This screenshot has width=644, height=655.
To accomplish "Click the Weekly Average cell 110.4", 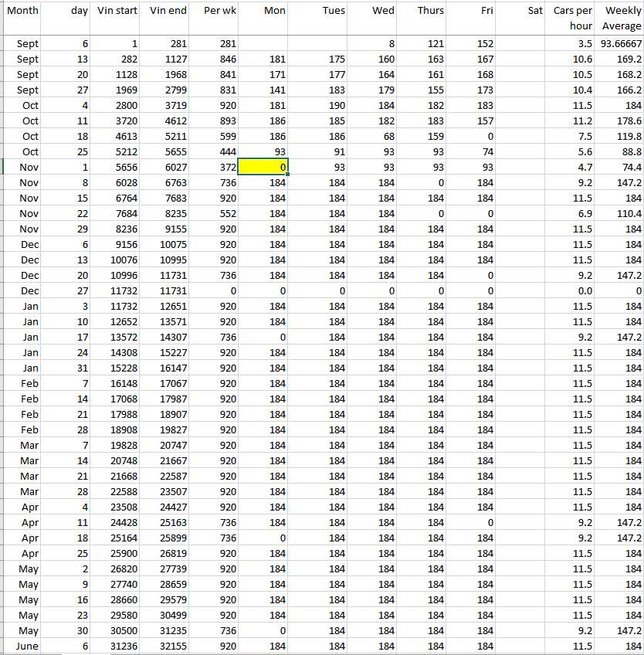I will (x=619, y=214).
